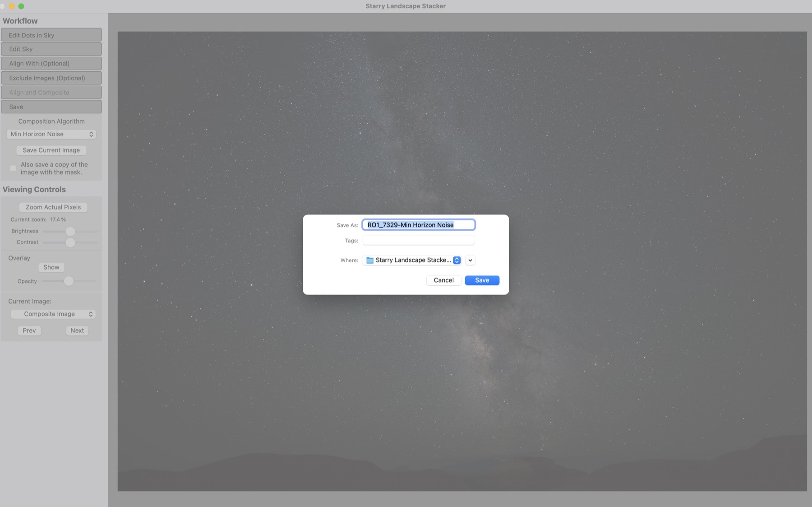Viewport: 812px width, 507px height.
Task: Open the Composition Algorithm dropdown
Action: click(x=51, y=134)
